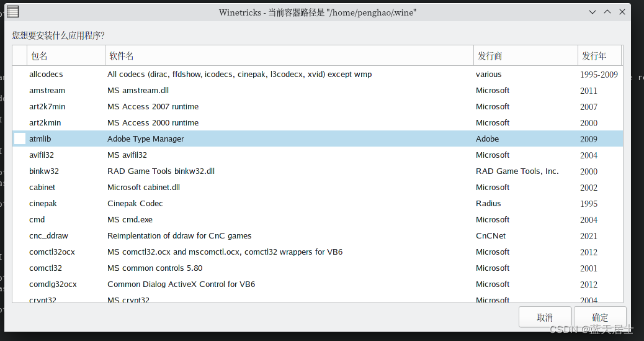Click year '2021' in cnc_ddraw row

pyautogui.click(x=589, y=236)
